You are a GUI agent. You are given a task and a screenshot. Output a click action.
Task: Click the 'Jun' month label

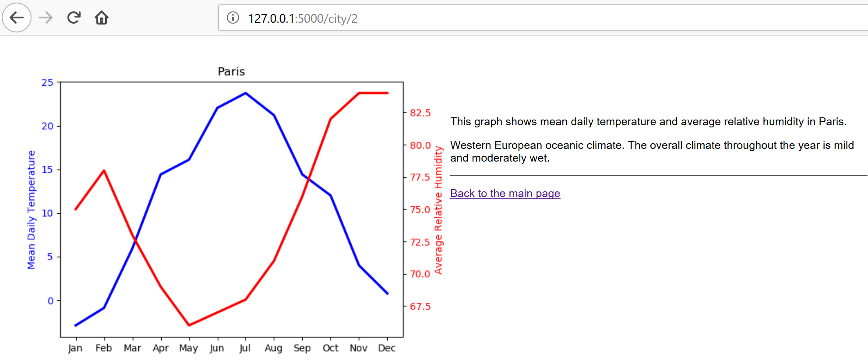click(x=217, y=348)
